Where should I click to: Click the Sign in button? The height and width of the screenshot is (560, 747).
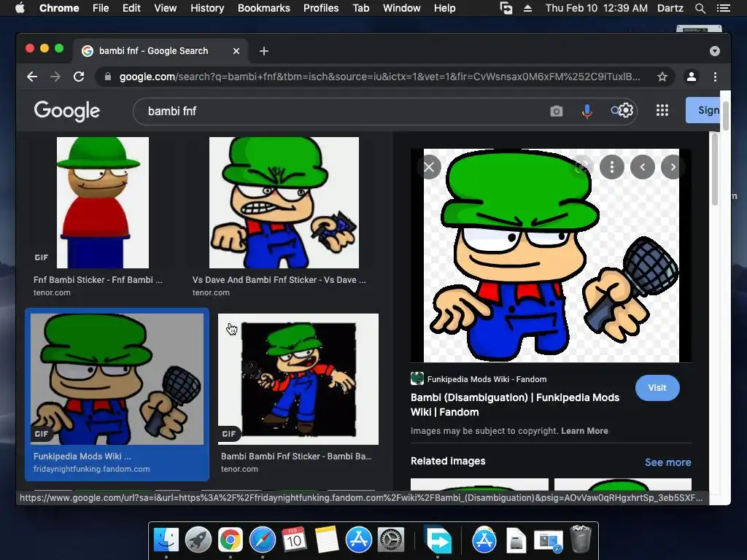[x=703, y=110]
